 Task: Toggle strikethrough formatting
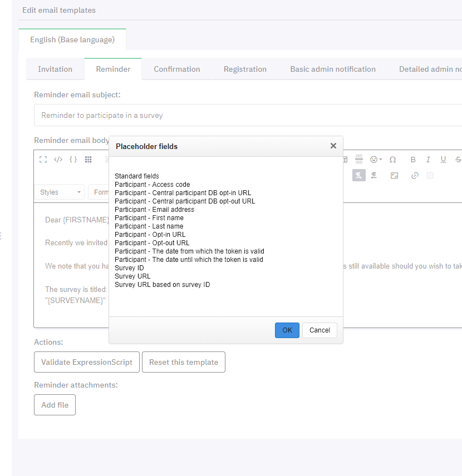(x=458, y=160)
